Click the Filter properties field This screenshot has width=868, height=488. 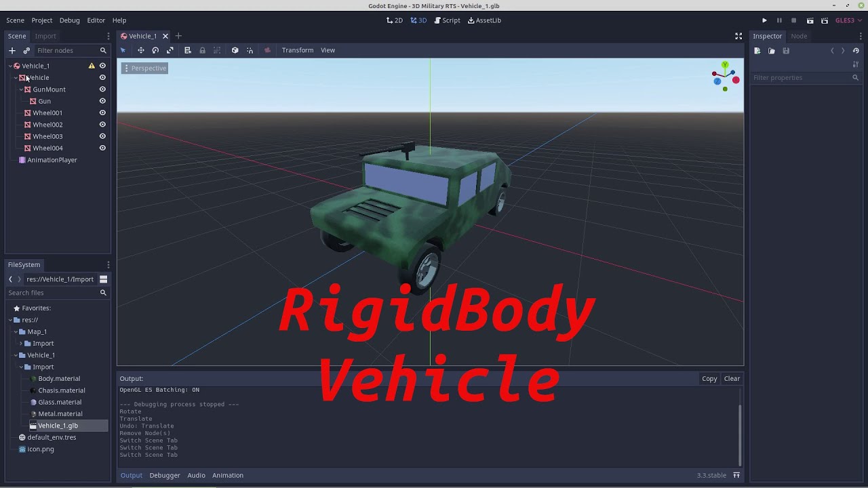[806, 78]
